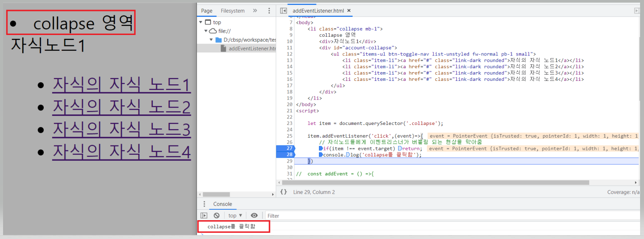Image resolution: width=644 pixels, height=239 pixels.
Task: Open the Sources pane three-dot menu
Action: (x=269, y=11)
